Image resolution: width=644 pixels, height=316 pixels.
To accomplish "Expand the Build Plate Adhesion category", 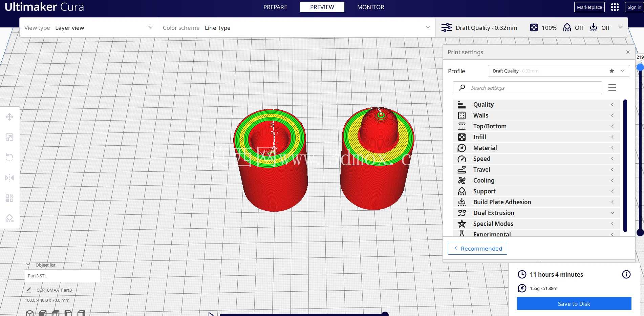I will pyautogui.click(x=536, y=202).
